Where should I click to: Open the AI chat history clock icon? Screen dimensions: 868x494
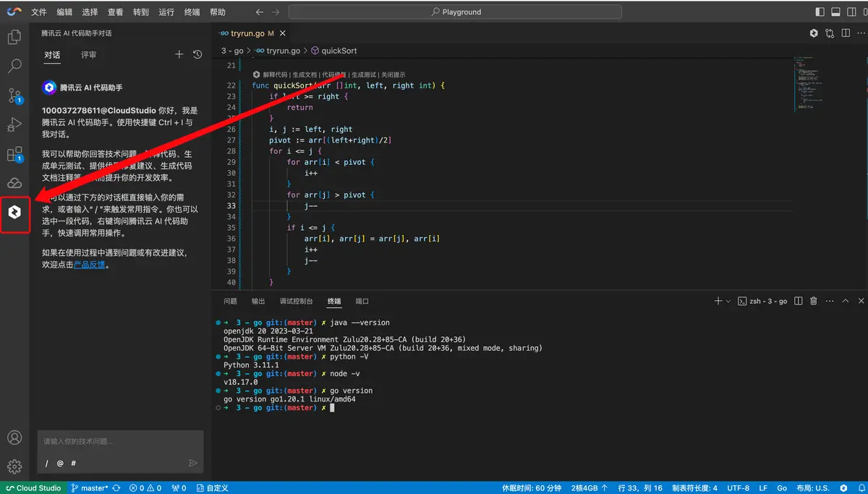coord(197,54)
